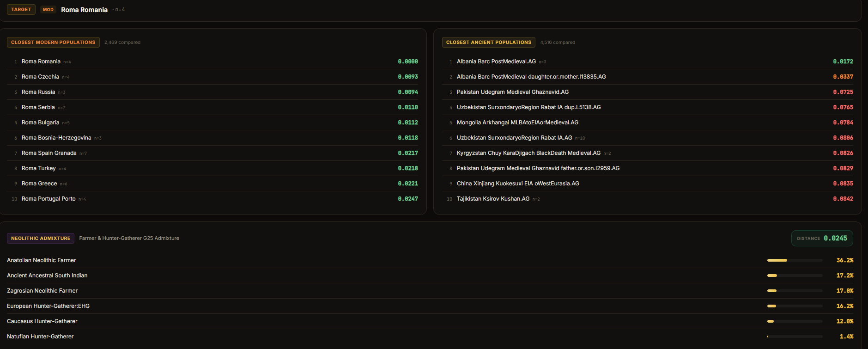Image resolution: width=868 pixels, height=349 pixels.
Task: Click the 0.0806 ancient distance value
Action: [x=843, y=138]
